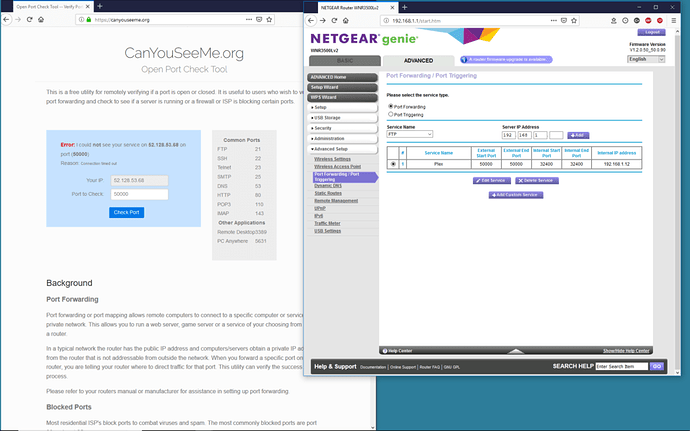
Task: Open page actions menu in 192.168.1.1 address bar
Action: (554, 20)
